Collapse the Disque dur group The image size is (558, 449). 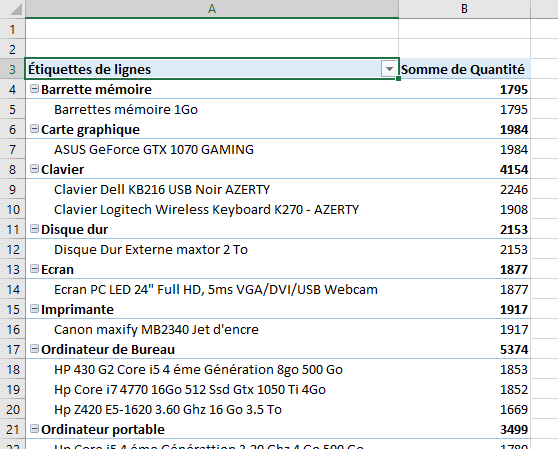point(34,229)
